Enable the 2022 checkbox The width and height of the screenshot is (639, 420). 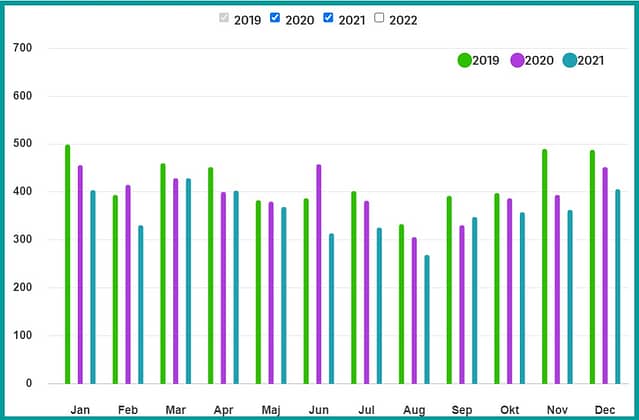click(x=379, y=18)
